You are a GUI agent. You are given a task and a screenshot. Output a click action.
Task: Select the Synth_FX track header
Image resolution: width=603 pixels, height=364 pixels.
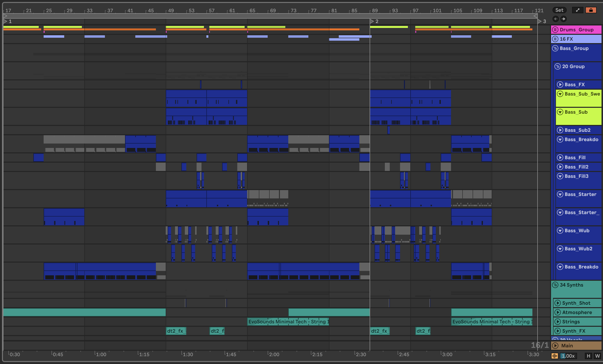[578, 331]
